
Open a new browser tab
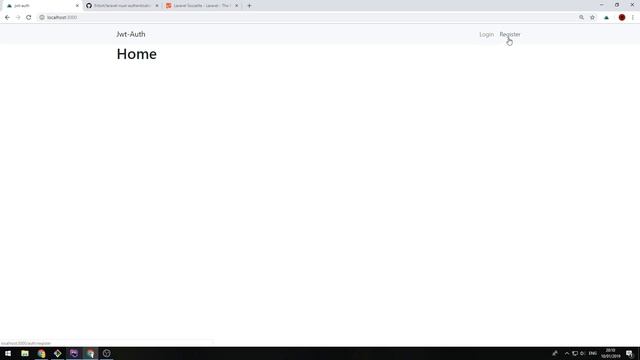[249, 6]
